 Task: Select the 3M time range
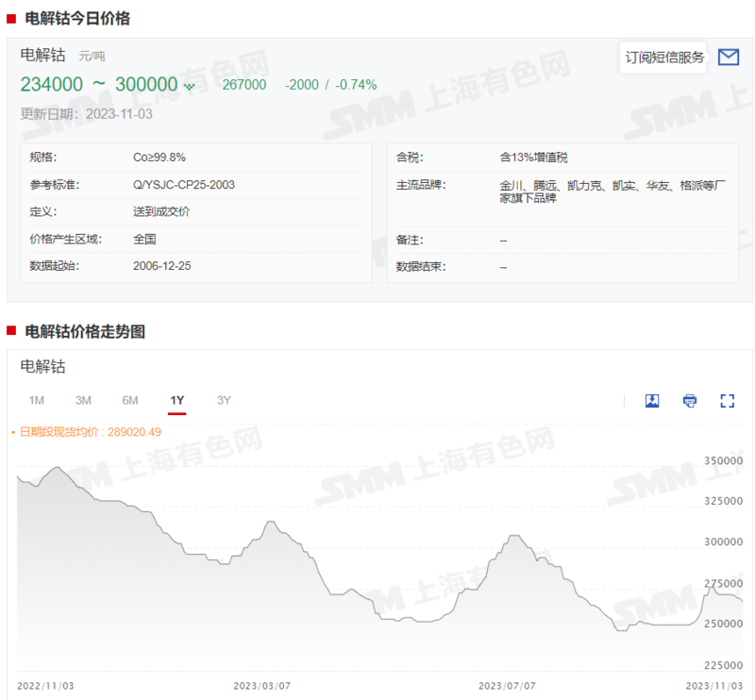point(83,400)
